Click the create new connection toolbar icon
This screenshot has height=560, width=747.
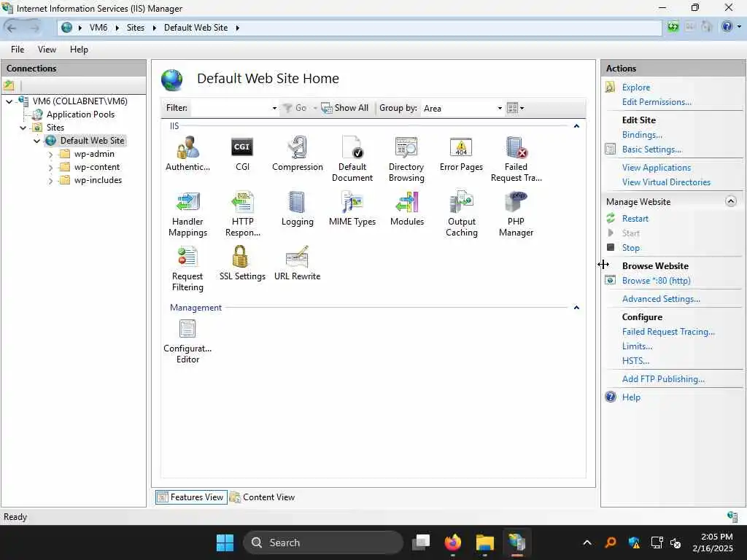click(9, 86)
